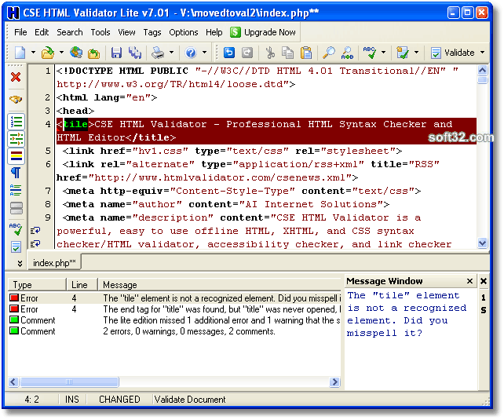The width and height of the screenshot is (504, 420).
Task: Open the New document dropdown arrow
Action: (33, 53)
